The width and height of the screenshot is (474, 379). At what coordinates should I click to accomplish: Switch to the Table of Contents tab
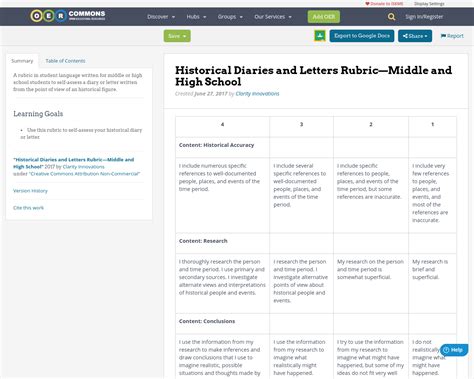(65, 61)
